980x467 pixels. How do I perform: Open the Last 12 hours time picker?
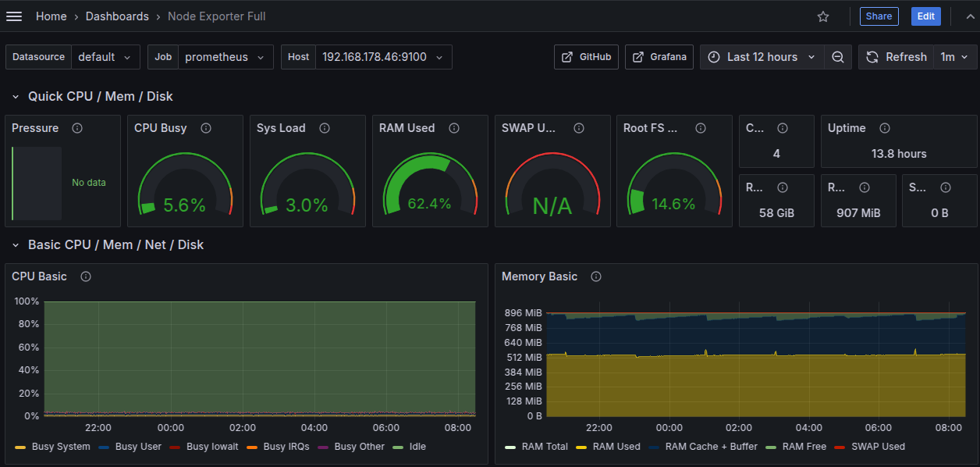(x=762, y=57)
